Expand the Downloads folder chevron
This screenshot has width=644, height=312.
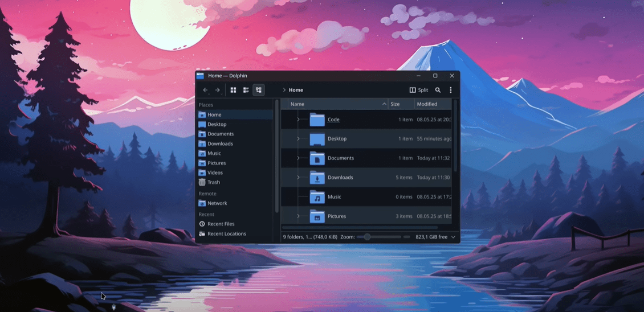(x=298, y=178)
